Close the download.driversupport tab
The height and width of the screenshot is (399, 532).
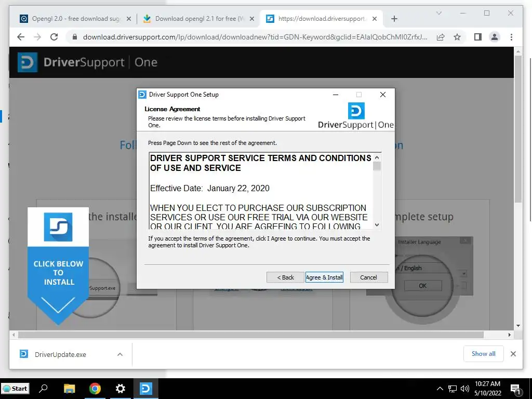pyautogui.click(x=375, y=19)
